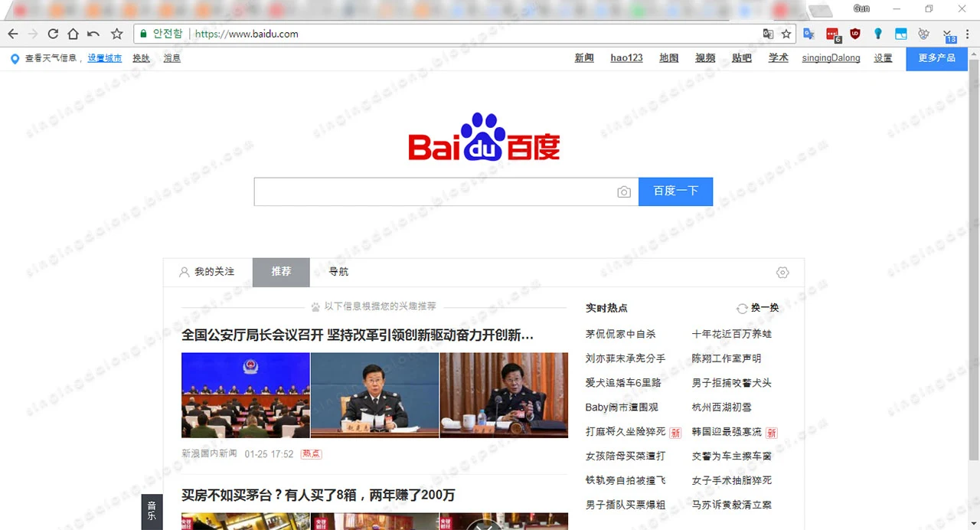The image size is (980, 530).
Task: Open Chrome three-dot menu
Action: pos(968,34)
